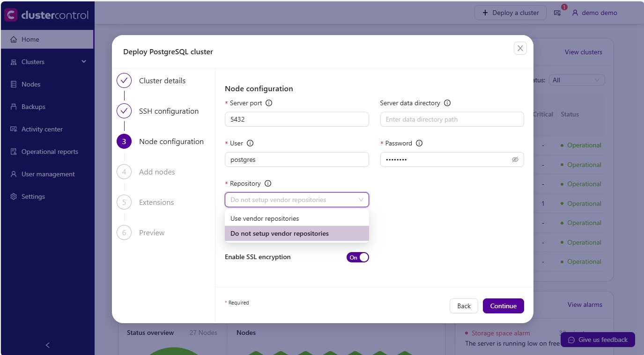Click the Server data directory field
This screenshot has width=644, height=355.
(452, 119)
